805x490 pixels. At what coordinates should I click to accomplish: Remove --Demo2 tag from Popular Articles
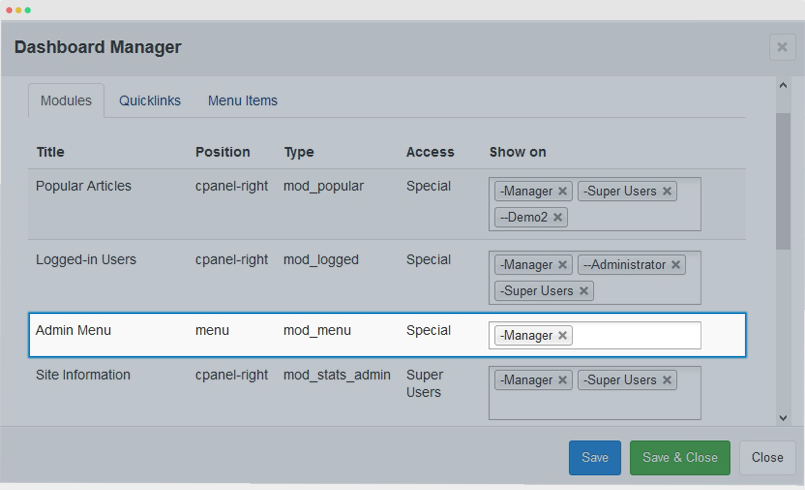558,217
